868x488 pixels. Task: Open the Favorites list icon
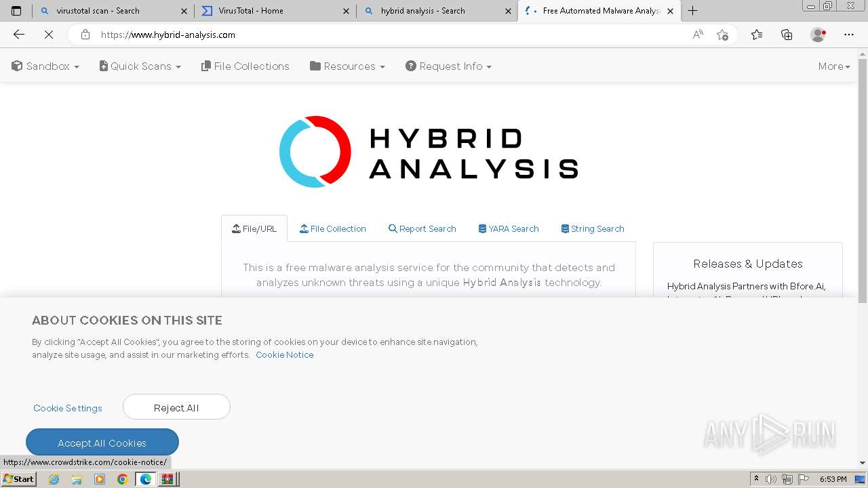pos(757,35)
